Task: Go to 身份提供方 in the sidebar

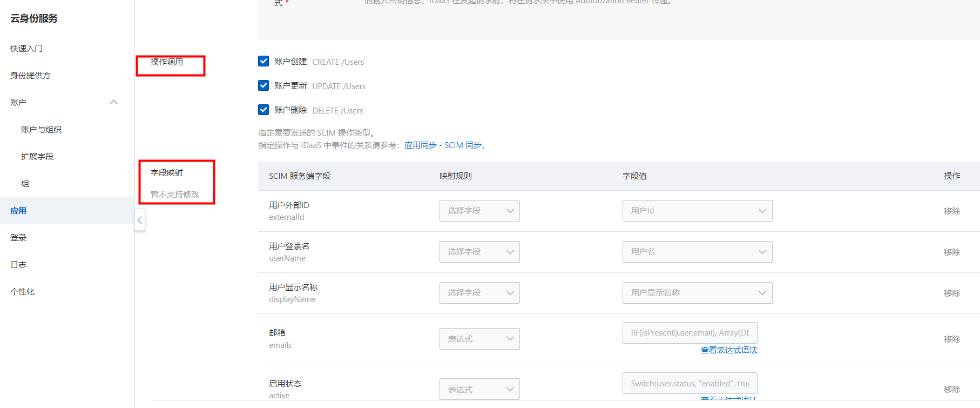Action: pos(30,75)
